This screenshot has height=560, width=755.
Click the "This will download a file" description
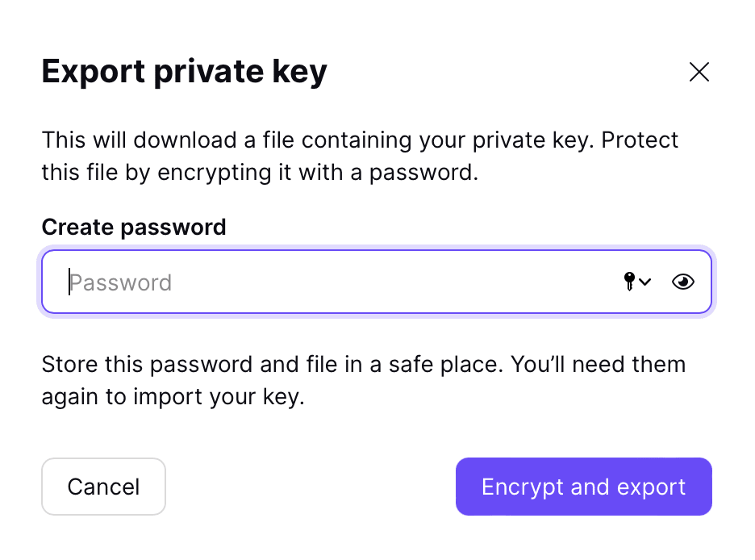[360, 140]
